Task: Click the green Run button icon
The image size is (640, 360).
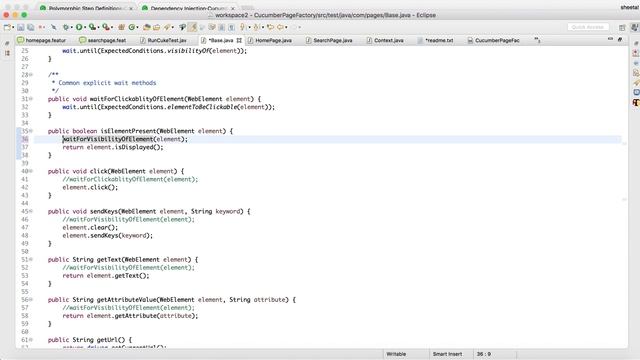Action: tap(79, 27)
